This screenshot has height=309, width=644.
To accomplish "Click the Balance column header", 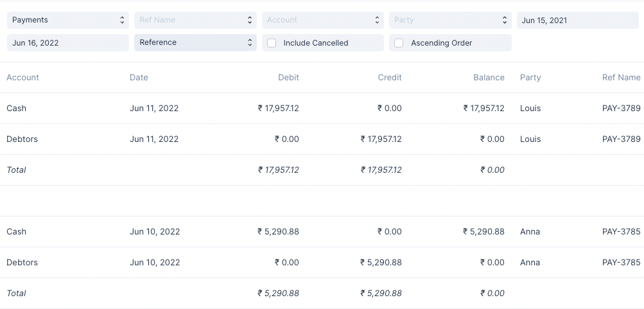I will point(489,77).
